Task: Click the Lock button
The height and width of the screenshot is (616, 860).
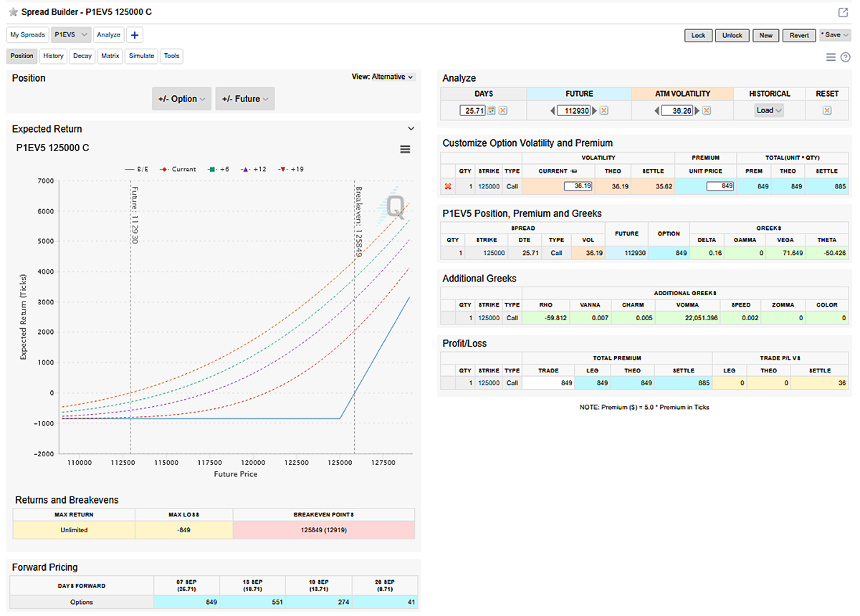Action: (x=698, y=35)
